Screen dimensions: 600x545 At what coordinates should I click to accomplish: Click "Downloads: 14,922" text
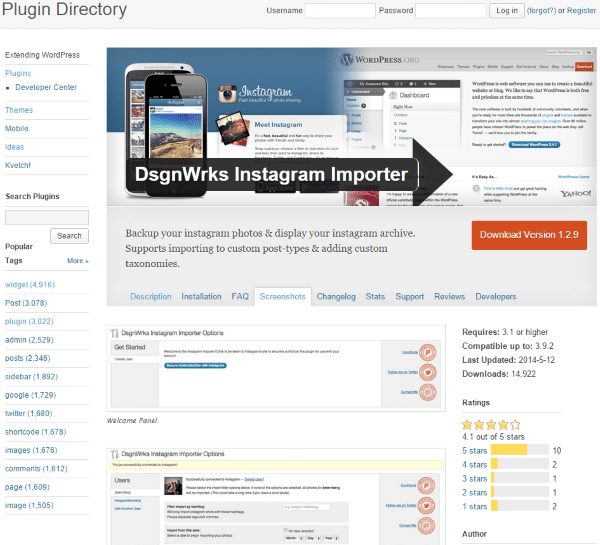click(499, 374)
